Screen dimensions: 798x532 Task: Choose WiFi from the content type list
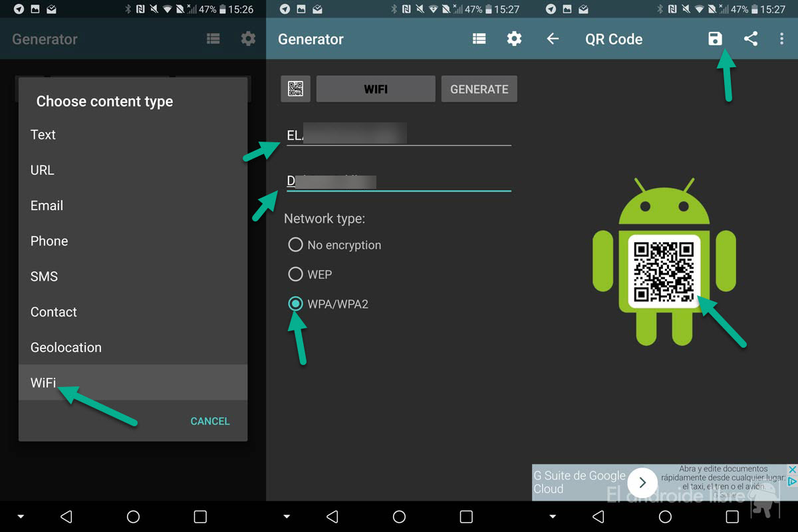click(44, 382)
